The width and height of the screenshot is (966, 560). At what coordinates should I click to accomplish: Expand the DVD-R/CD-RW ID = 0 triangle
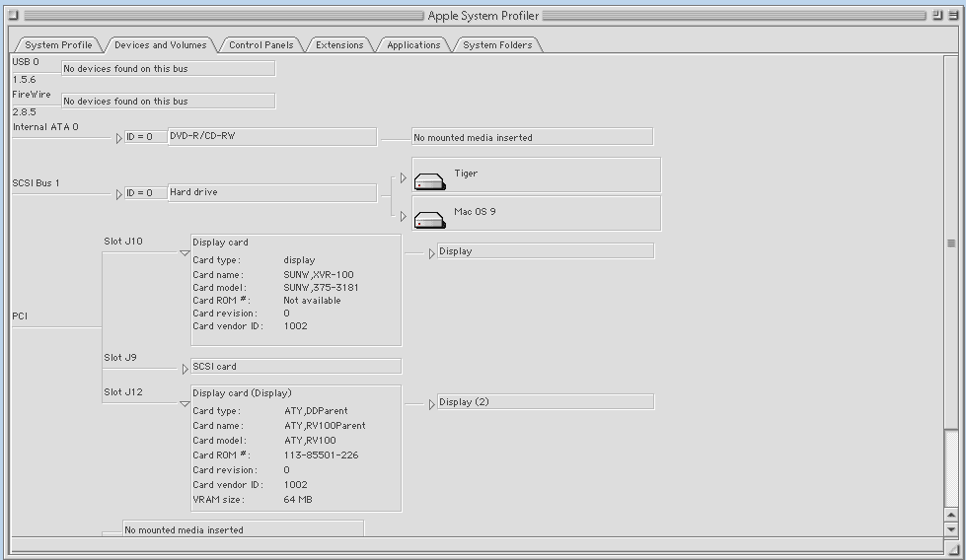click(x=119, y=138)
